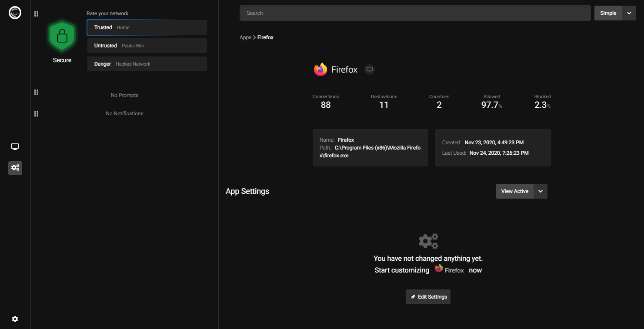The width and height of the screenshot is (644, 329).
Task: Go back to Apps in the breadcrumb
Action: click(245, 37)
